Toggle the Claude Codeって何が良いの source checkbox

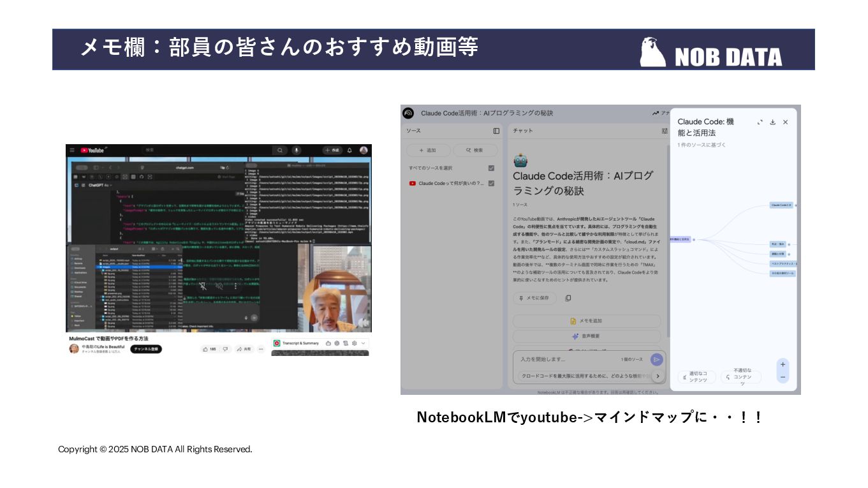point(491,183)
